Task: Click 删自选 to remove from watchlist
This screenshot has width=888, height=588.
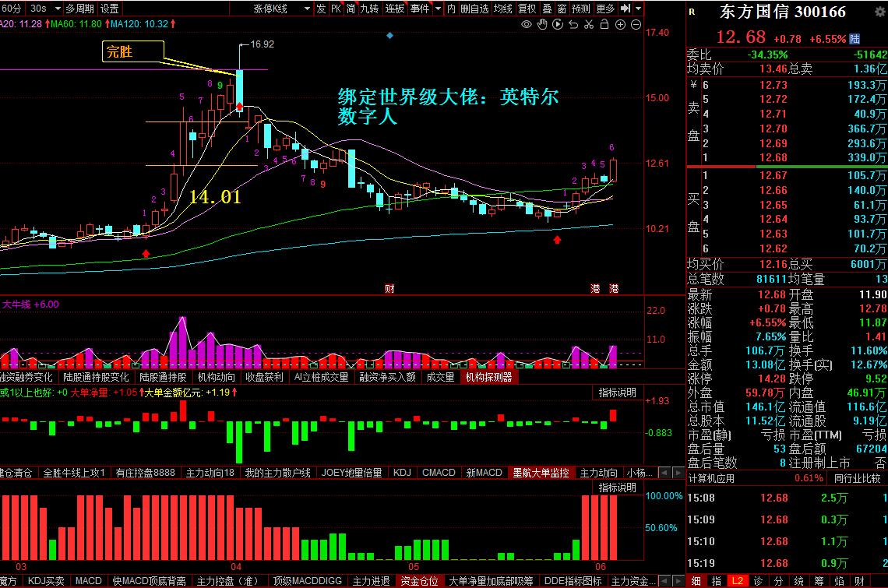Action: 474,9
